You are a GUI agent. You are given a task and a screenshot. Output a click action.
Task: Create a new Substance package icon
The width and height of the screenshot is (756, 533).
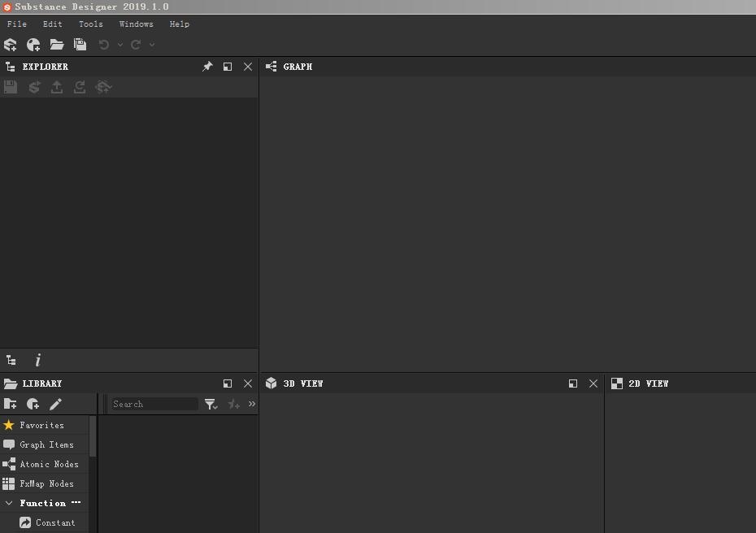pyautogui.click(x=10, y=45)
